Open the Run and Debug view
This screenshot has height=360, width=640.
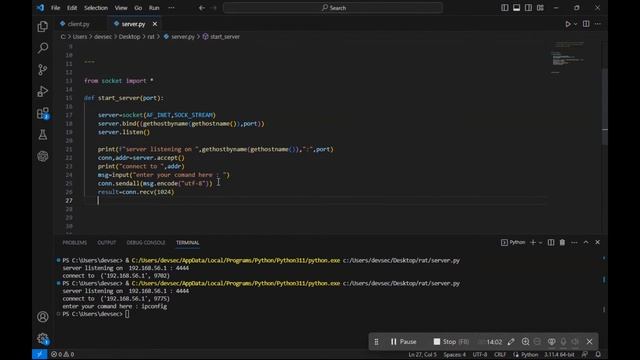tap(42, 91)
